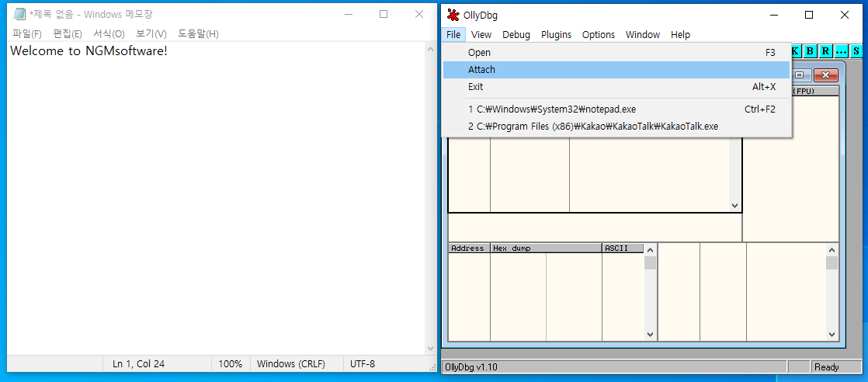
Task: Minimize the Notepad window
Action: pyautogui.click(x=349, y=15)
